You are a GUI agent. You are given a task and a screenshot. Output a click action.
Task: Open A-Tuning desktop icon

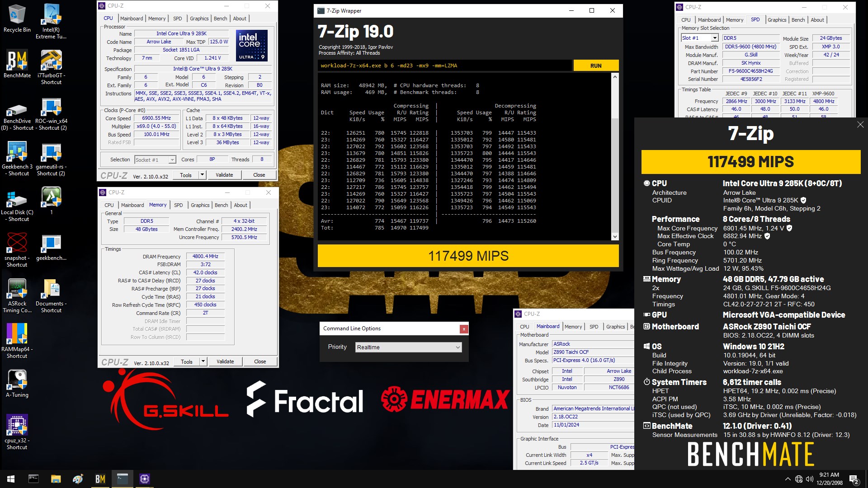pos(17,384)
